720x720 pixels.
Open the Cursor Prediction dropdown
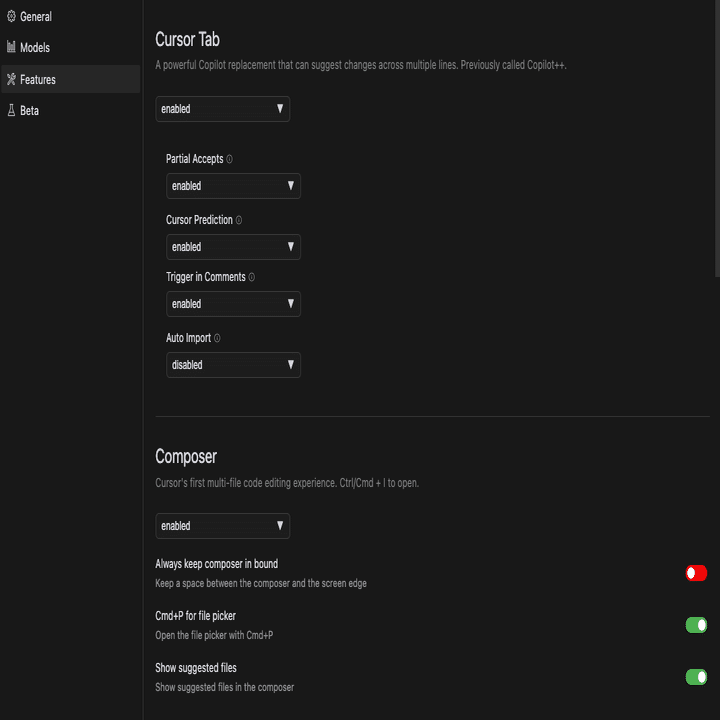pyautogui.click(x=233, y=247)
